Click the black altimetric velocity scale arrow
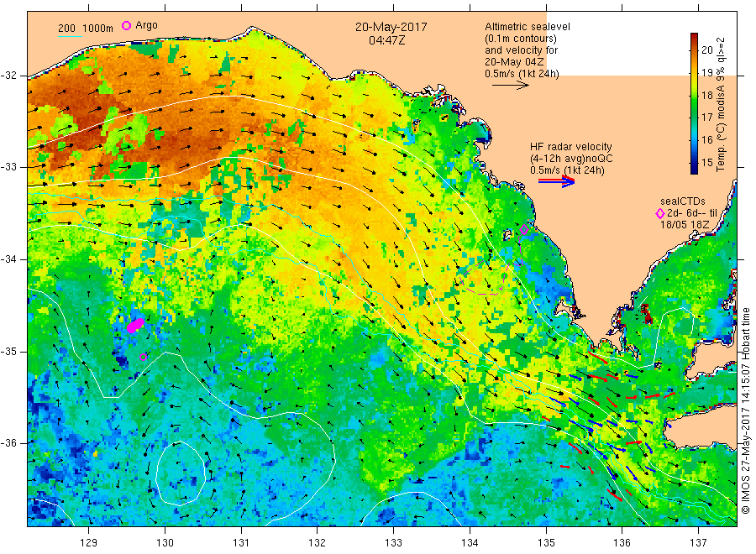756x554 pixels. [x=511, y=86]
